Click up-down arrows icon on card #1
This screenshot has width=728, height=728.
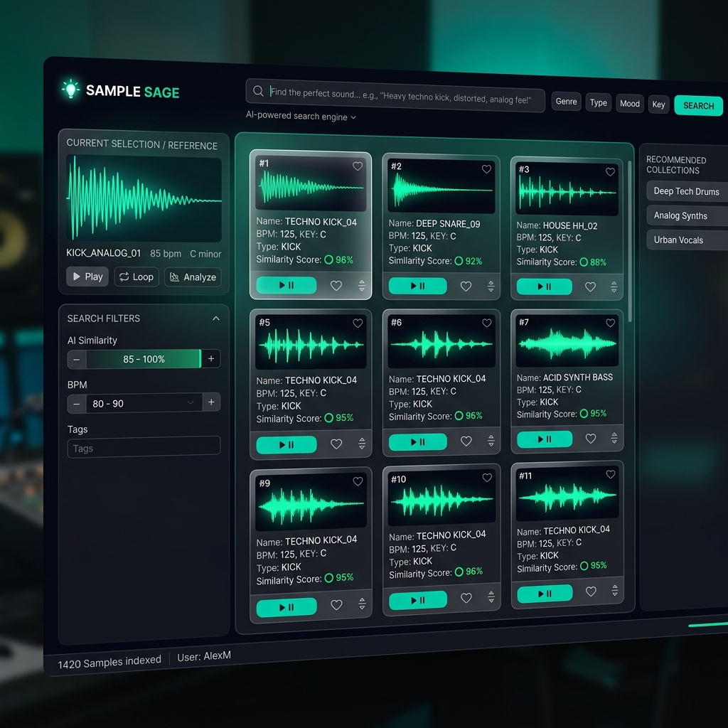pos(362,286)
